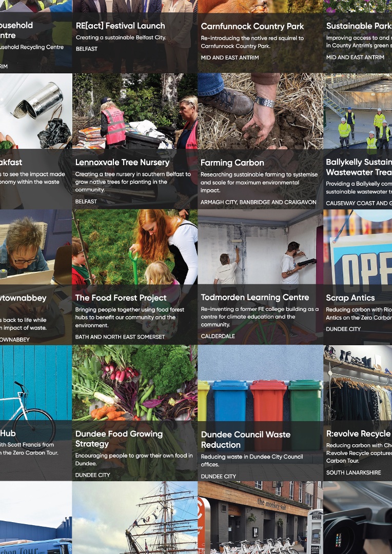Image resolution: width=392 pixels, height=554 pixels.
Task: Click the monkey suit building photo
Action: click(x=261, y=517)
